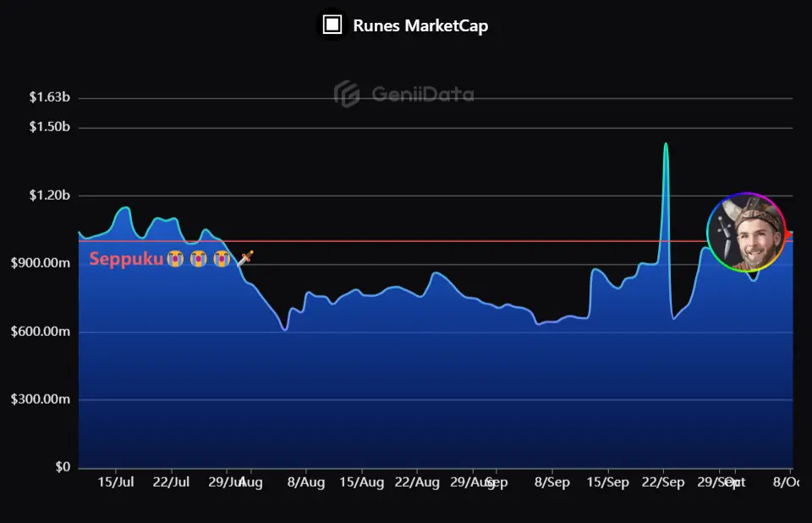
Task: Click the GeniiData watermark text
Action: (422, 95)
